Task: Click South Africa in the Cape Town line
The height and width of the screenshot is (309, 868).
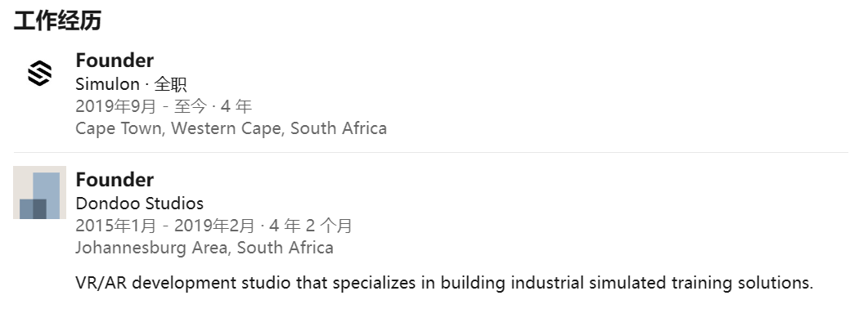Action: 339,128
